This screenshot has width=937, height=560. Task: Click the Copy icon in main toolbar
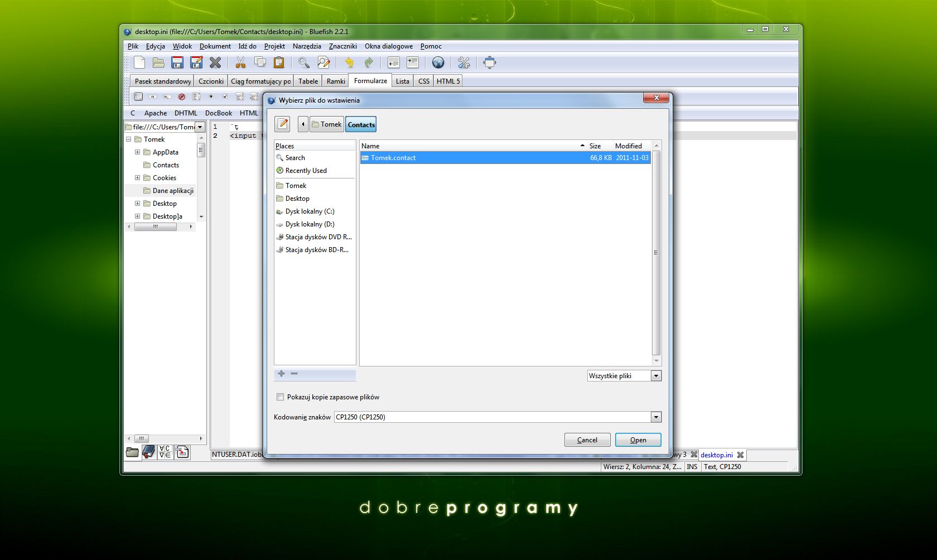coord(260,62)
